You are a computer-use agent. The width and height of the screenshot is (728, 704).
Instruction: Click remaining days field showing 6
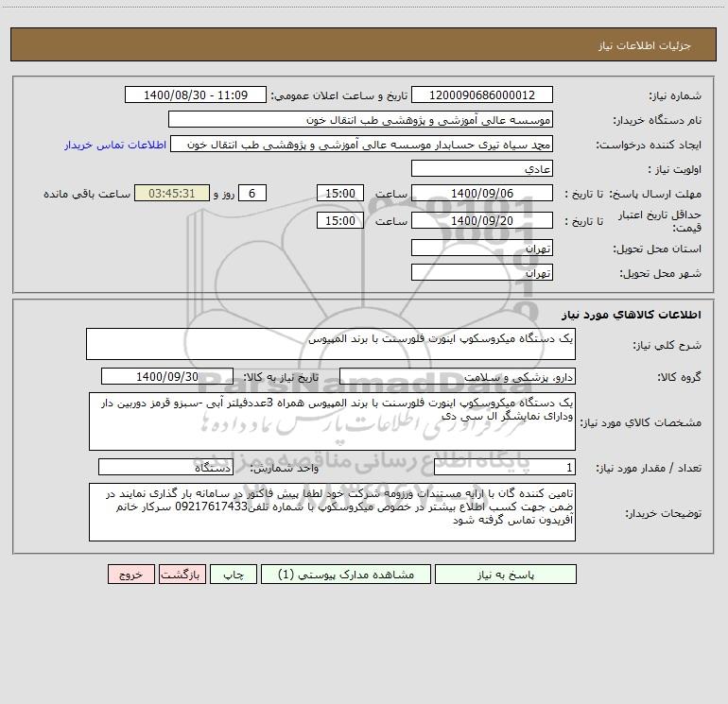[252, 193]
